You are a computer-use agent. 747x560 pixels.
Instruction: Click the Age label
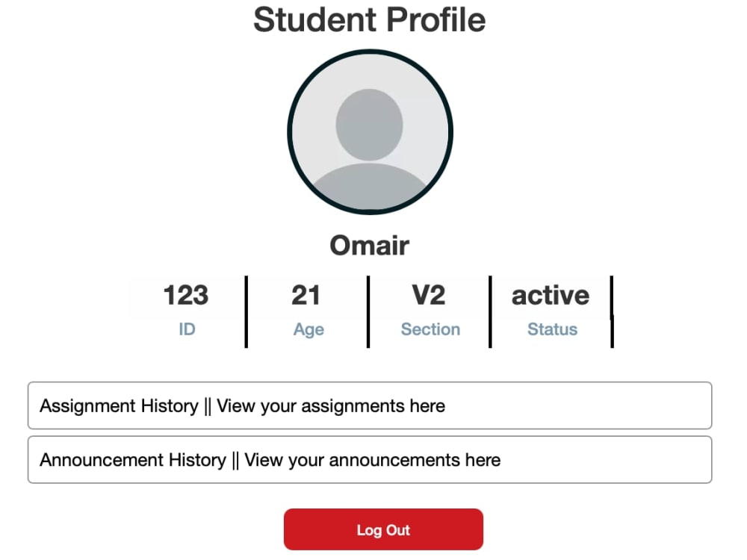pos(309,329)
